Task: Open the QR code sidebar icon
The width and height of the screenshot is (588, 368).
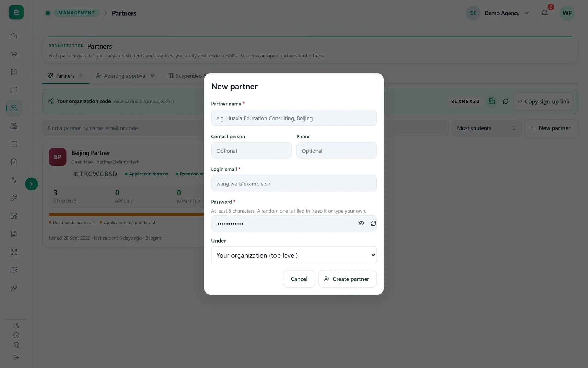Action: pos(14,252)
